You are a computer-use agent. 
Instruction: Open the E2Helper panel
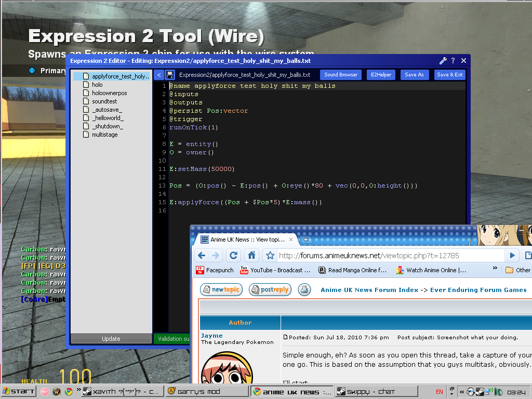381,75
